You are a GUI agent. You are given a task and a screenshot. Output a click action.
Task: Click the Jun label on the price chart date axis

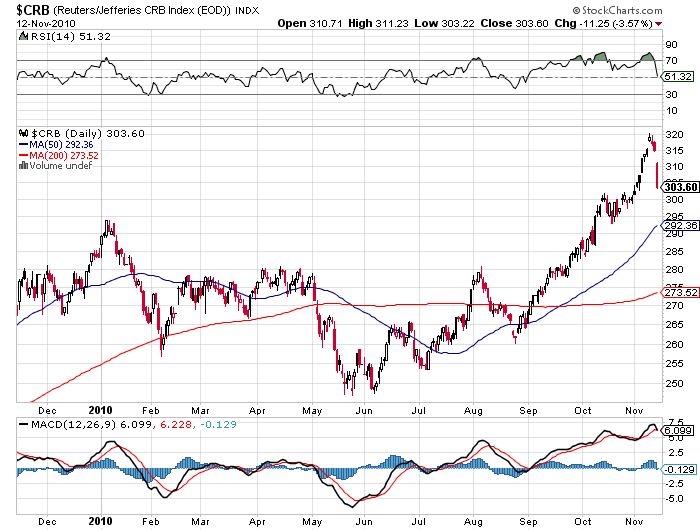click(364, 410)
